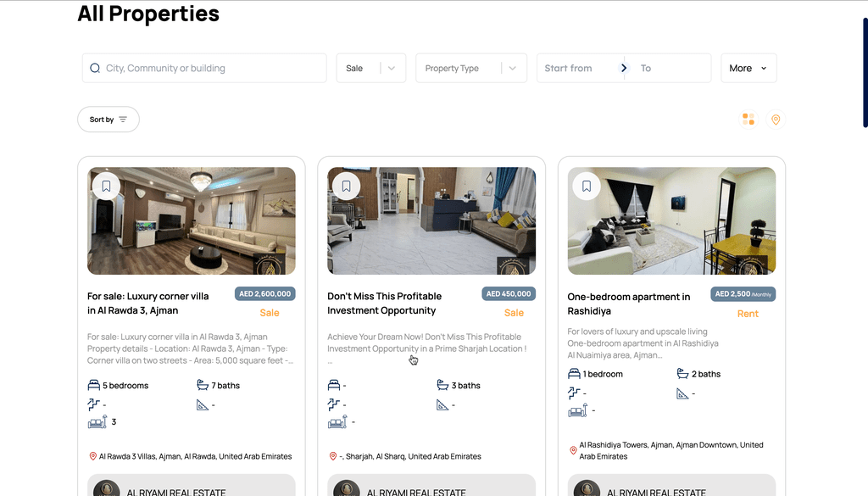
Task: Click the Sale label on the AED 2,600,000 card
Action: point(270,313)
